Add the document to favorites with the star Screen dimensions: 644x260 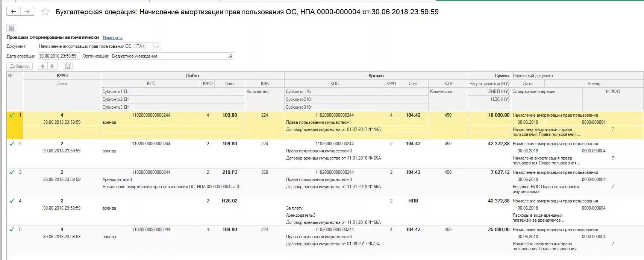tap(45, 12)
